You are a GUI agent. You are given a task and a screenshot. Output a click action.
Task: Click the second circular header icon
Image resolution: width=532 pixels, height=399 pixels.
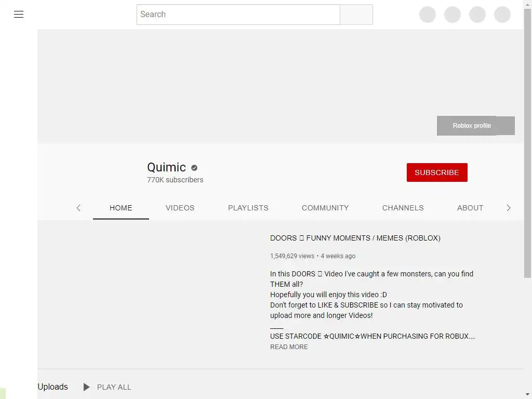click(x=453, y=15)
